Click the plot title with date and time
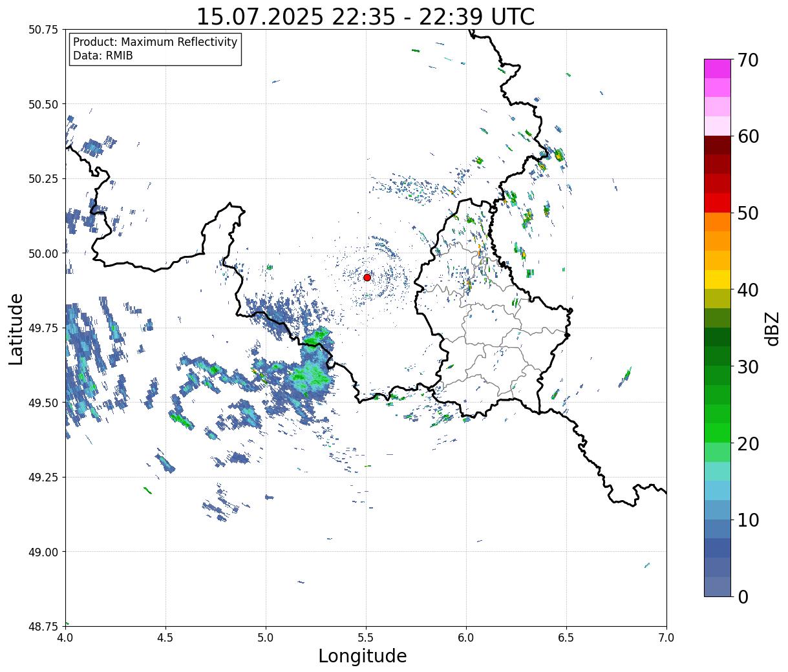Image resolution: width=788 pixels, height=672 pixels. tap(365, 17)
